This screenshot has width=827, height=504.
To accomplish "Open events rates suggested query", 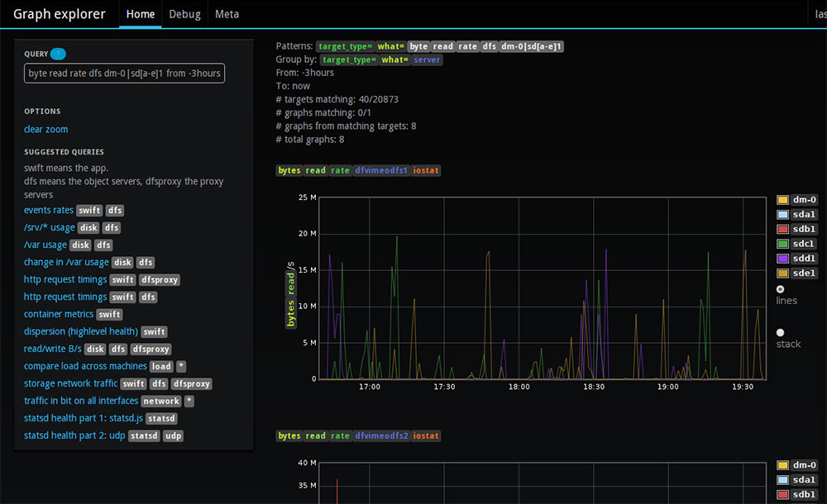I will (x=49, y=210).
